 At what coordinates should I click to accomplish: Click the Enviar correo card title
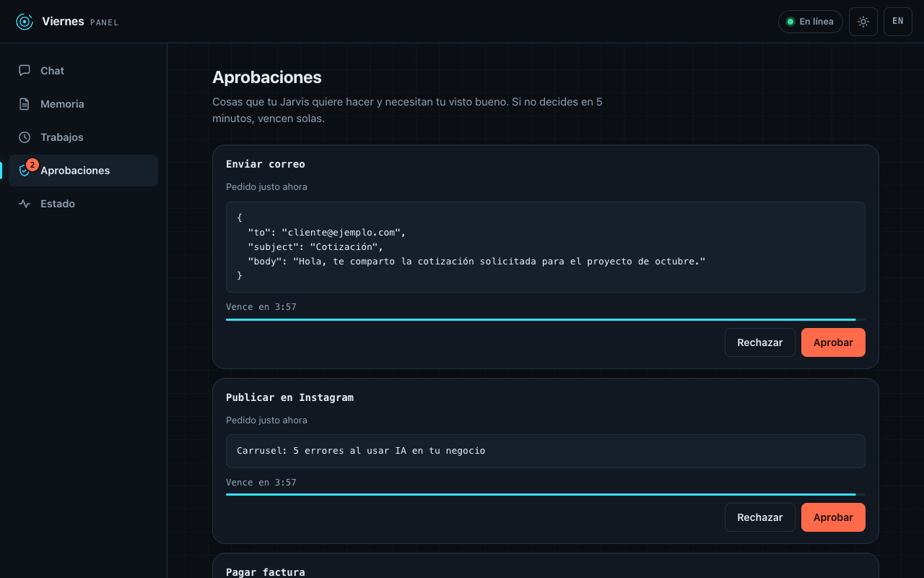tap(266, 164)
